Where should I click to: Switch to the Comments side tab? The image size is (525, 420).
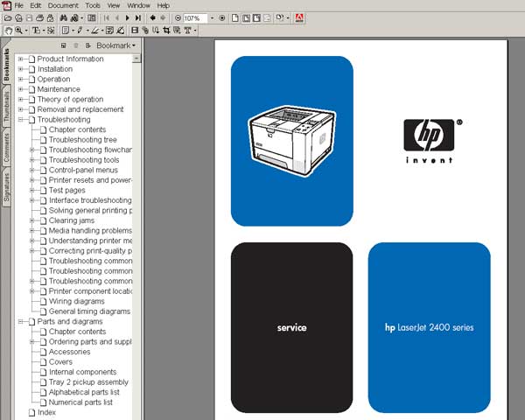(6, 147)
